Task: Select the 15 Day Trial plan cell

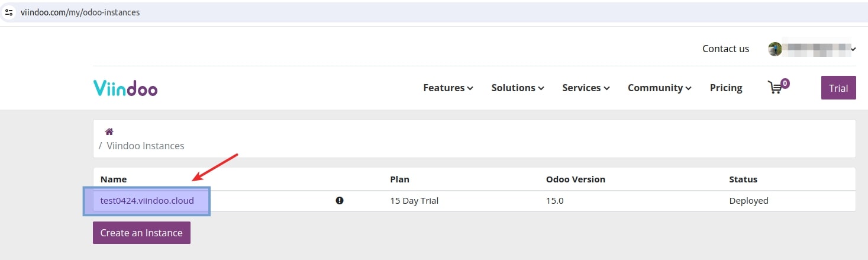Action: point(414,201)
